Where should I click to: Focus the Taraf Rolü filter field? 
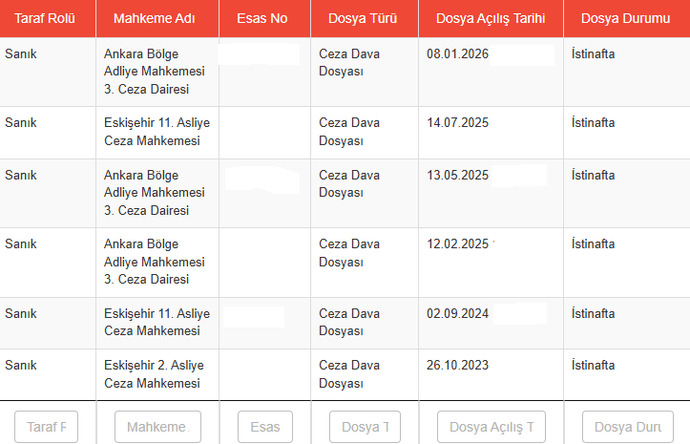(46, 427)
